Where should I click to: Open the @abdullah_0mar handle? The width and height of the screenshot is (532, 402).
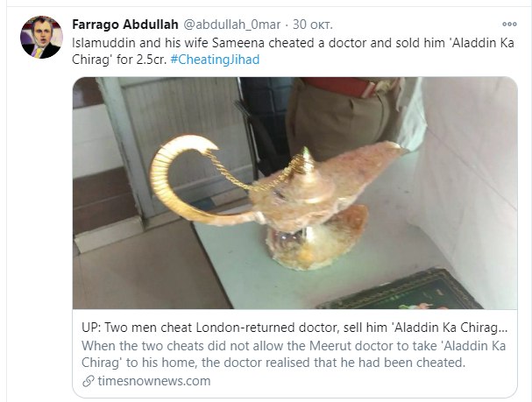coord(232,25)
